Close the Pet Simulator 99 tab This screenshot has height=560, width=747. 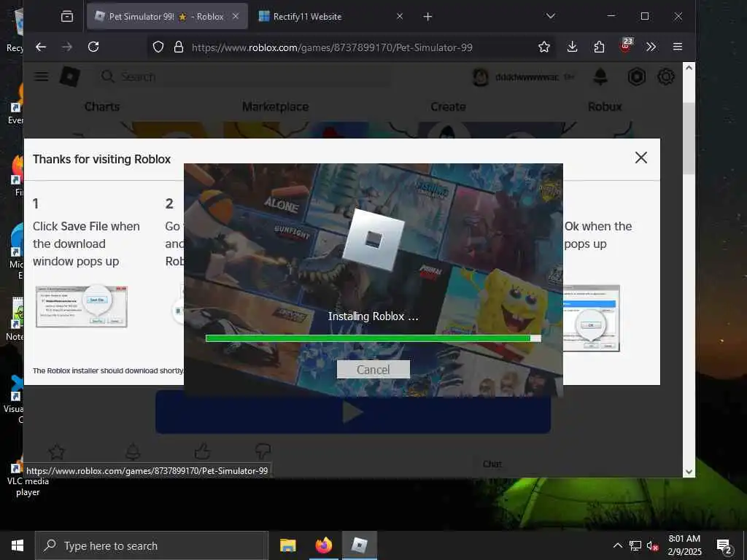pyautogui.click(x=236, y=16)
